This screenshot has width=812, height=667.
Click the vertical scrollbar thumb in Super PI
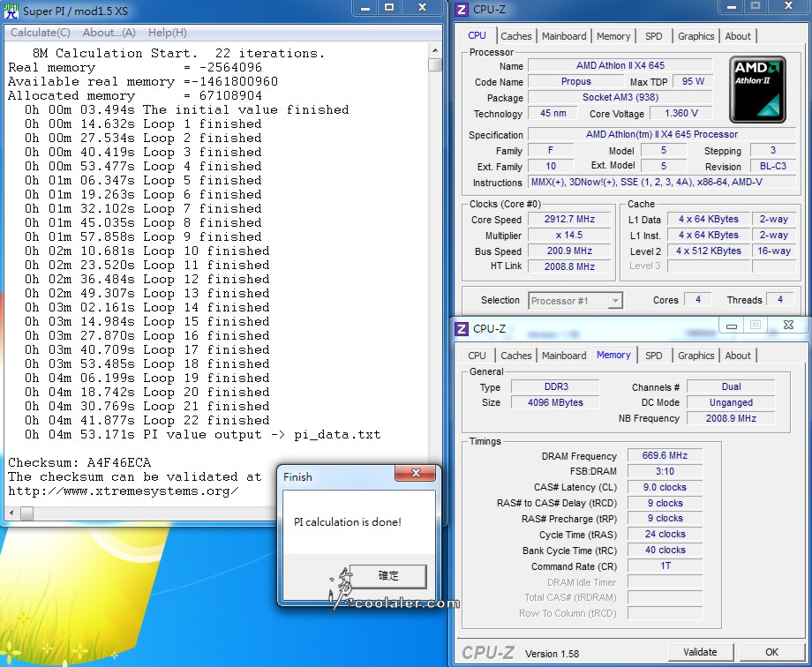[435, 64]
